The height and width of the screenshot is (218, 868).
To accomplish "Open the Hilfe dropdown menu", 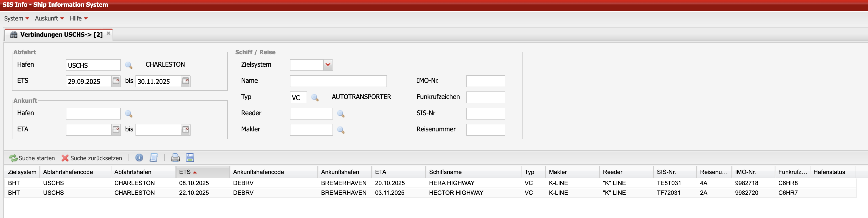I will tap(79, 19).
